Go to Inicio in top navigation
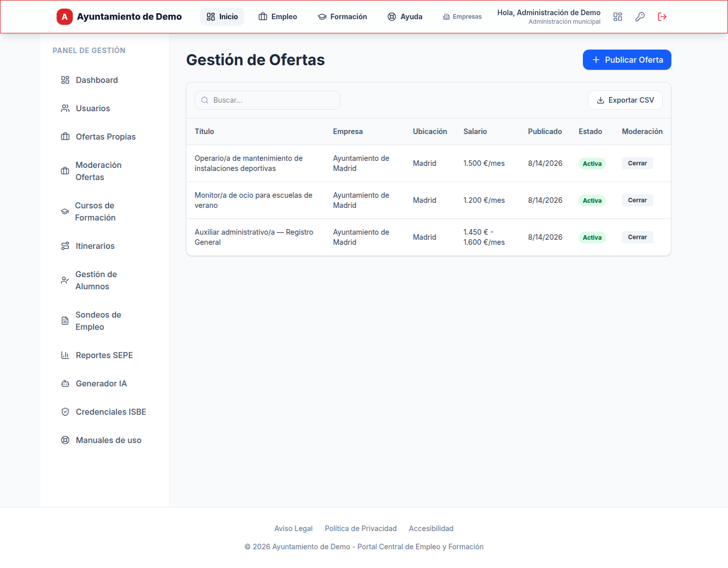This screenshot has height=568, width=728. (222, 17)
